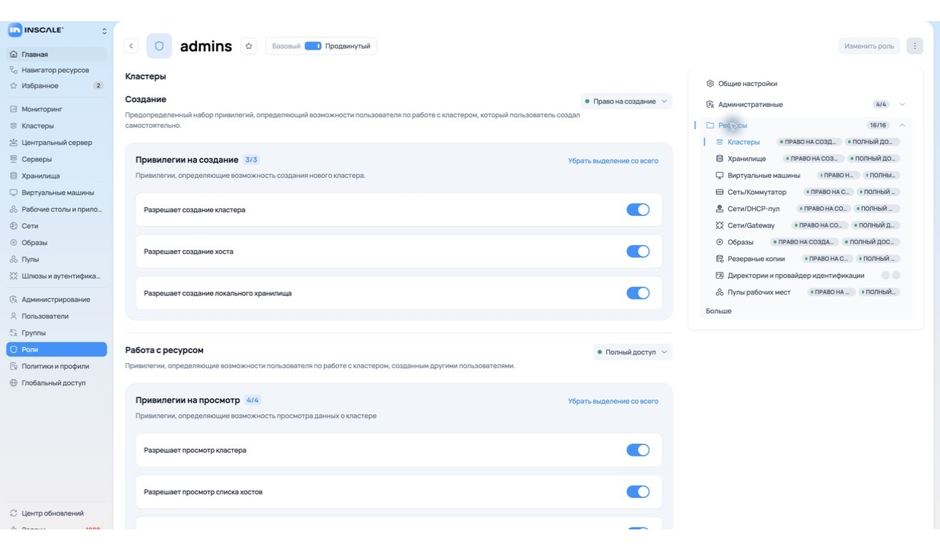
Task: Click the Серверы sidebar icon
Action: tap(14, 159)
